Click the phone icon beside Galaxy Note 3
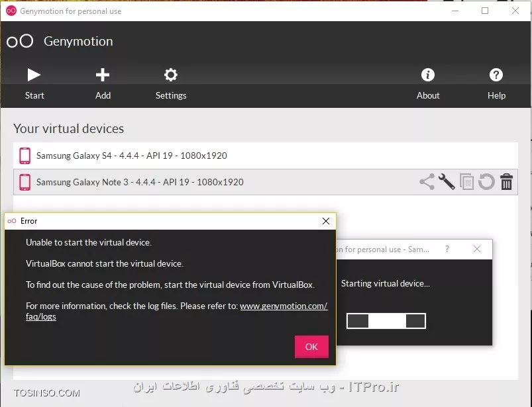 pyautogui.click(x=25, y=182)
